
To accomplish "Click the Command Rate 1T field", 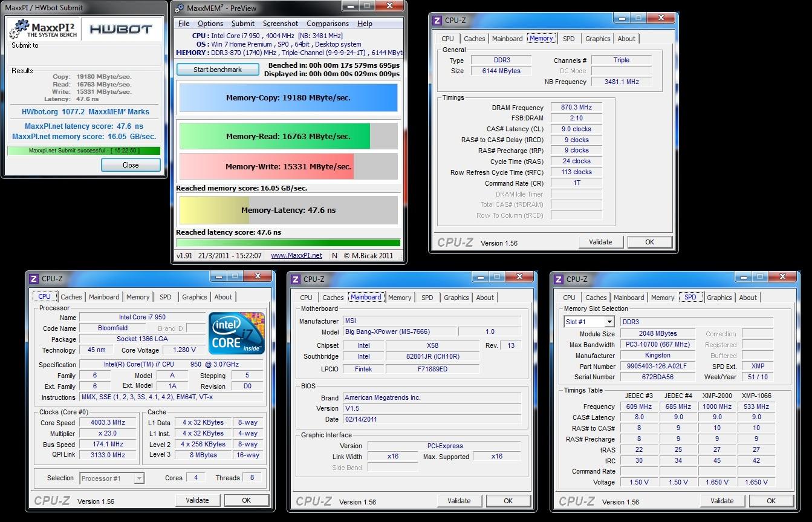I will (576, 183).
